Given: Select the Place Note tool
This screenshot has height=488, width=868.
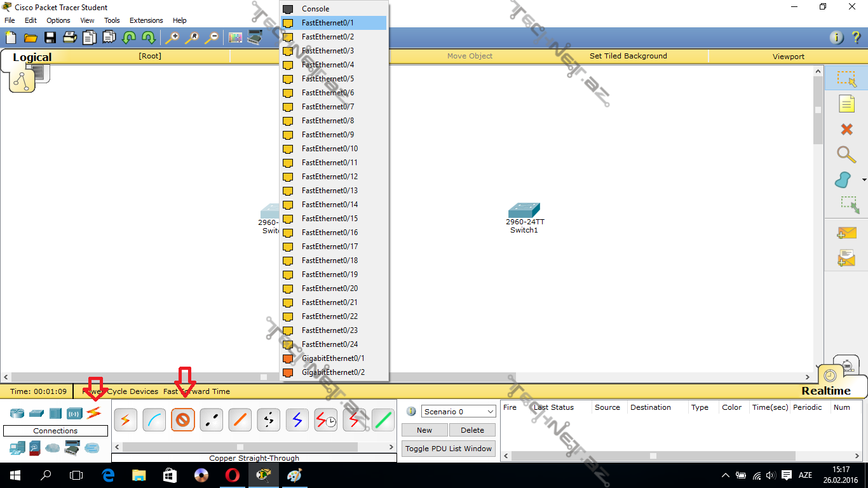Looking at the screenshot, I should pyautogui.click(x=846, y=104).
